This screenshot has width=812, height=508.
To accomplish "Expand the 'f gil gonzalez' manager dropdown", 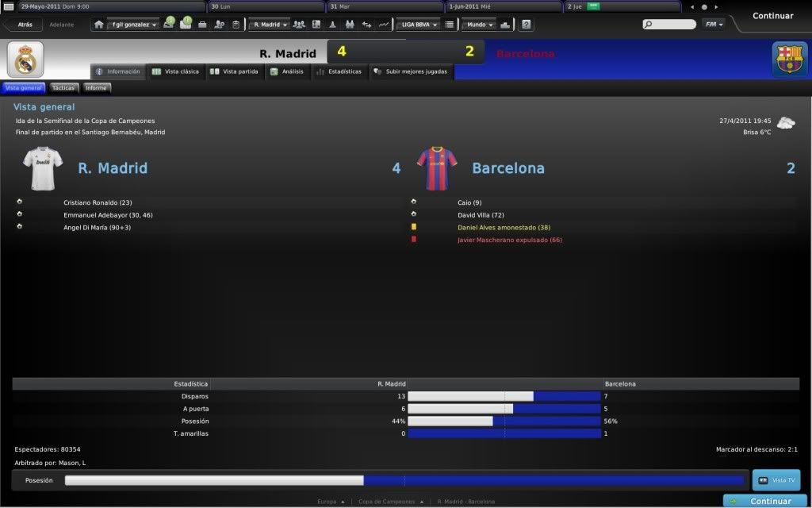I will tap(134, 25).
